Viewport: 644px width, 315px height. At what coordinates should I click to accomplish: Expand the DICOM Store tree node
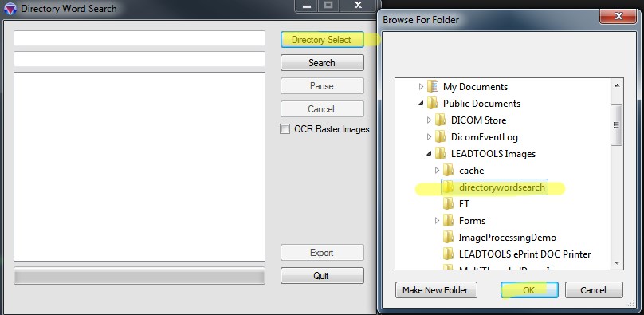click(x=429, y=120)
